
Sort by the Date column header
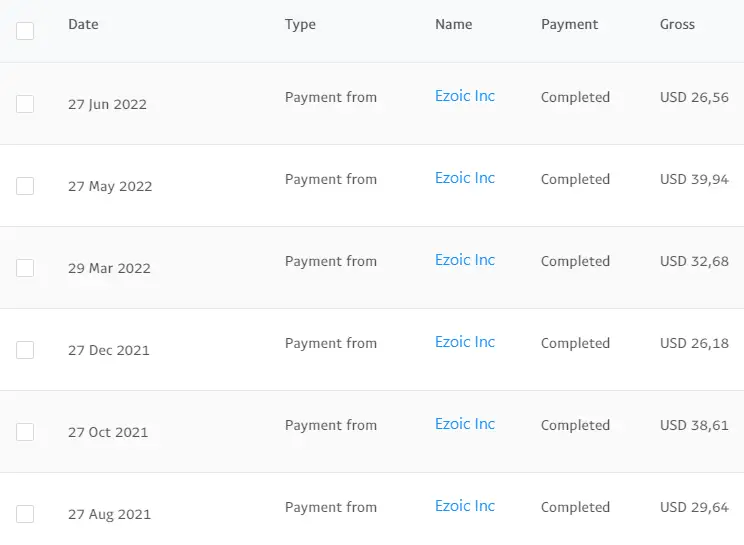(84, 24)
